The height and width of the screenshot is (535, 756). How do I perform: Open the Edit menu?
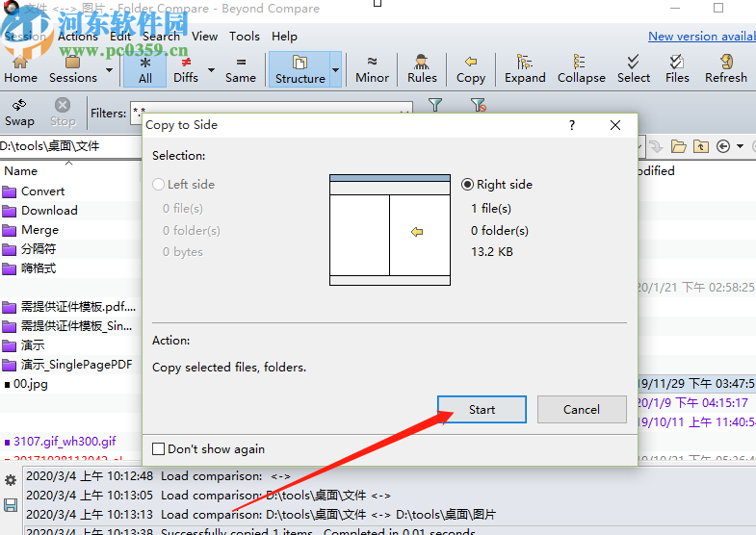(120, 37)
